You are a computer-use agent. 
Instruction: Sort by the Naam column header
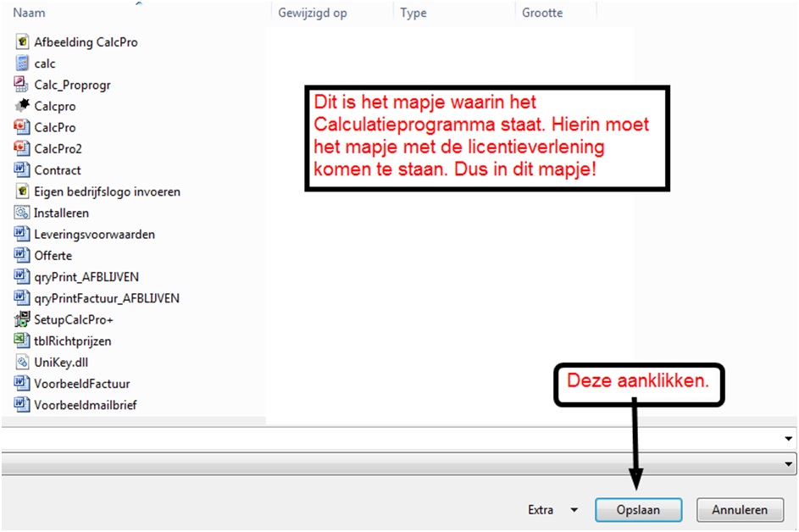click(x=30, y=13)
